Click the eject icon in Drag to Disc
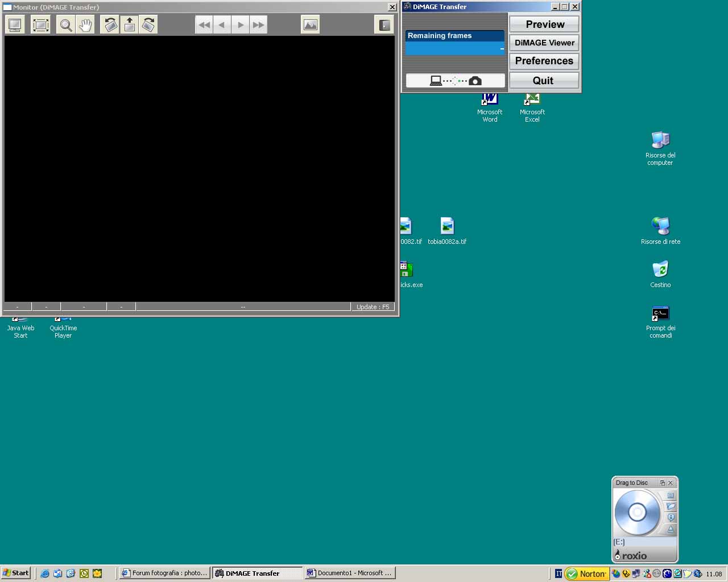The image size is (728, 582). coord(671,529)
